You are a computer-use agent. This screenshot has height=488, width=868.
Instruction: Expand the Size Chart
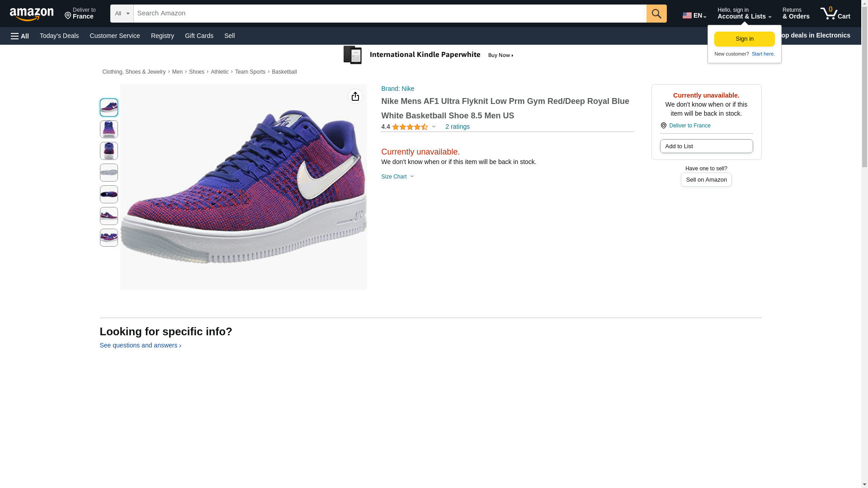(x=397, y=177)
